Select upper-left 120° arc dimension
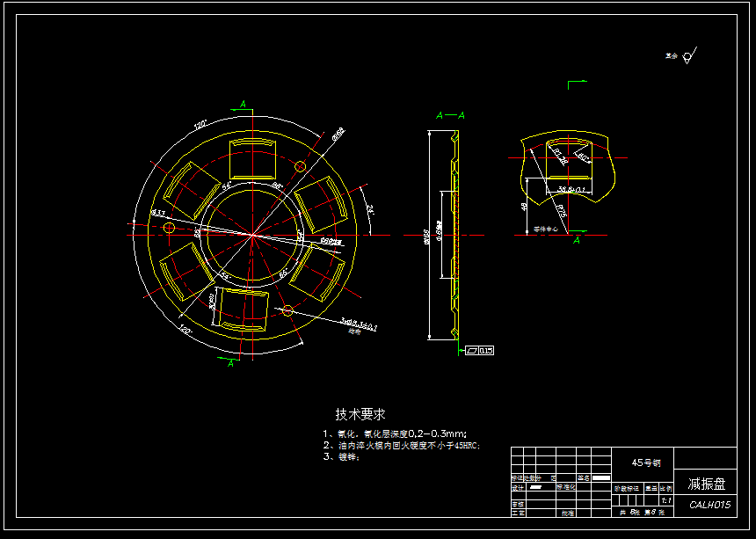This screenshot has height=539, width=756. 200,125
